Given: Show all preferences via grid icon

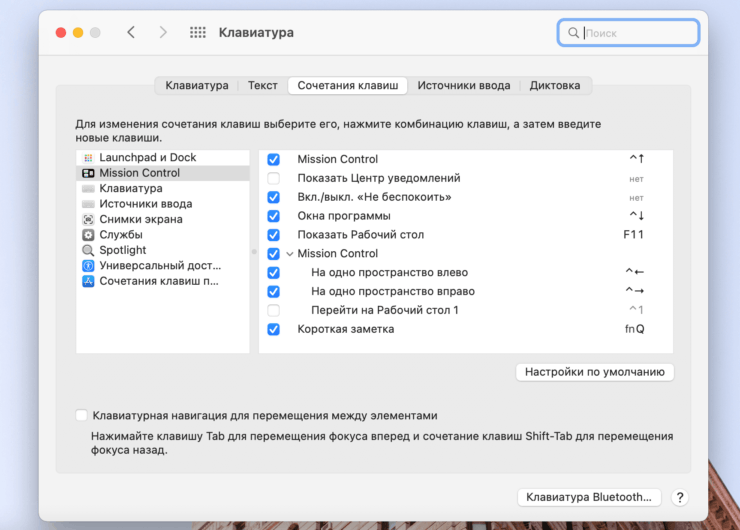Looking at the screenshot, I should click(198, 33).
